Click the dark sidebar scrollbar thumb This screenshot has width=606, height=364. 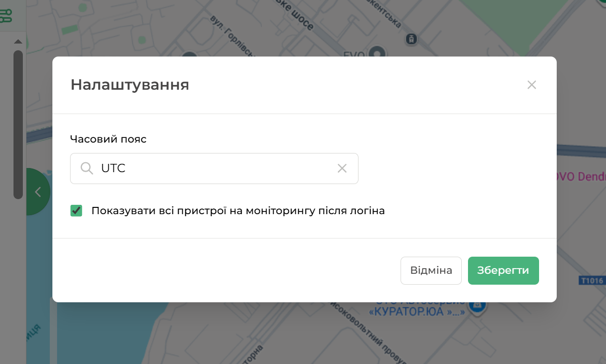point(18,124)
